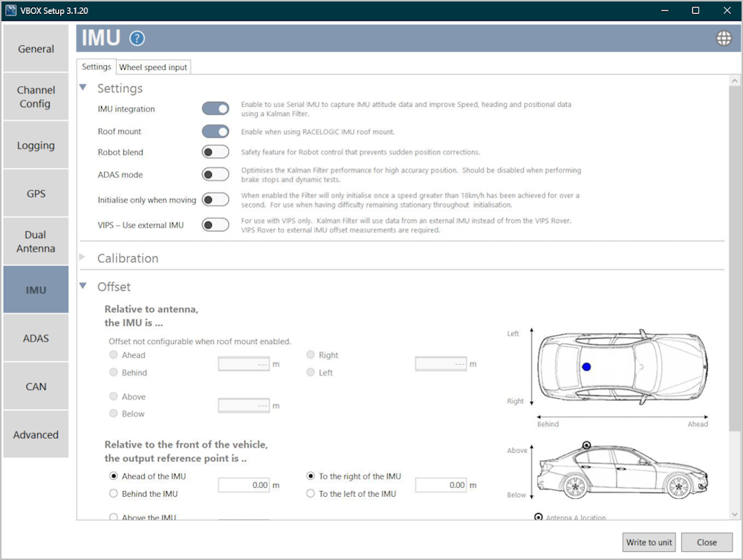
Task: Turn on ADAS mode
Action: point(215,174)
